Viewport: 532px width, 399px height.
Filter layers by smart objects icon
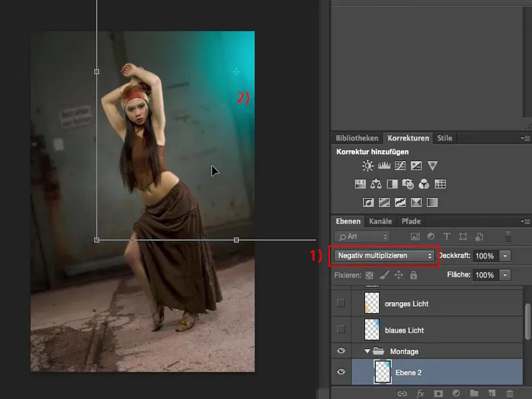[x=479, y=237]
